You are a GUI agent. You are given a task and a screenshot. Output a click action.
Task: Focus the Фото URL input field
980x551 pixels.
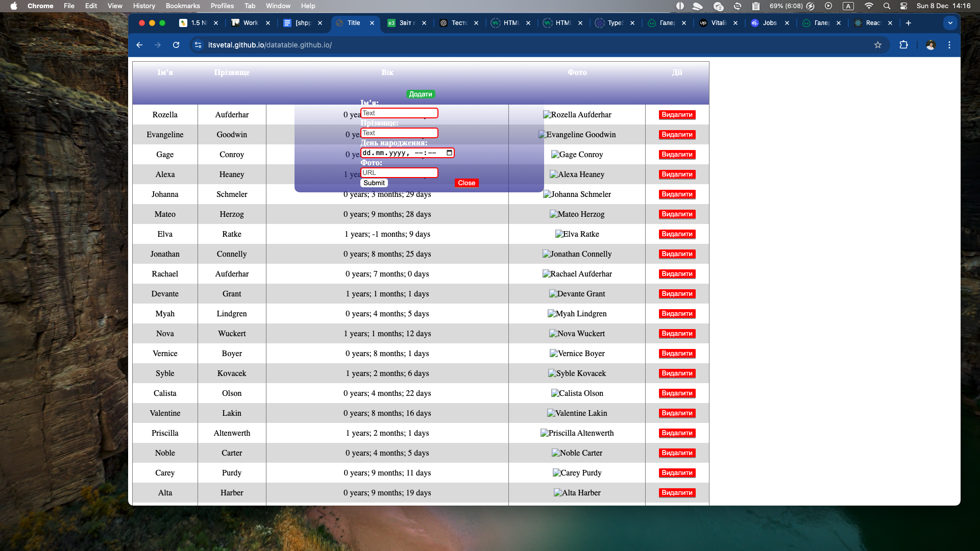coord(399,172)
